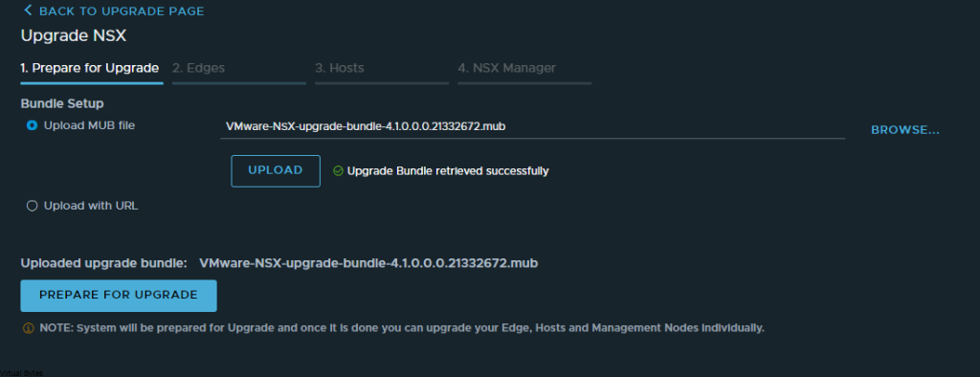Click the back chevron arrow icon

pos(28,11)
